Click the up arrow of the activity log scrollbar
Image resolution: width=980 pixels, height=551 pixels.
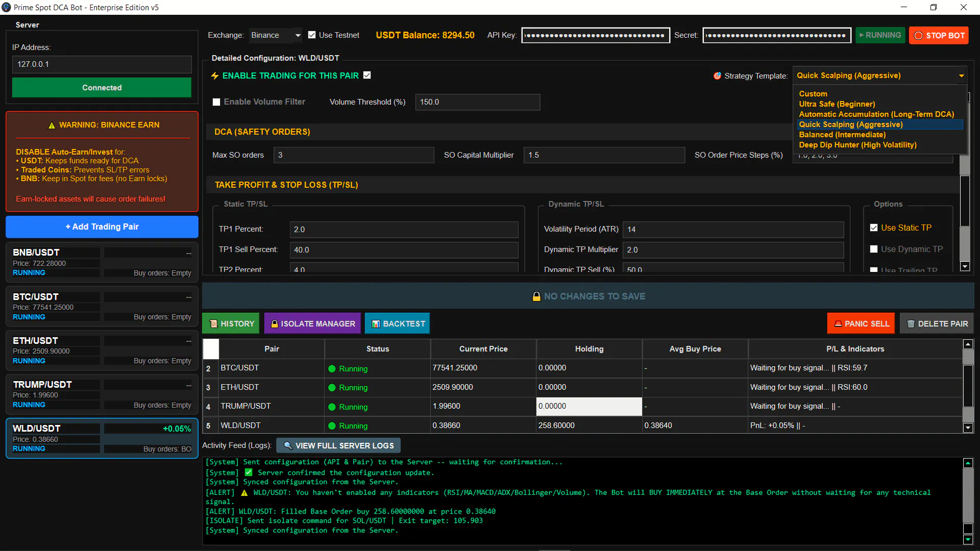[x=968, y=463]
